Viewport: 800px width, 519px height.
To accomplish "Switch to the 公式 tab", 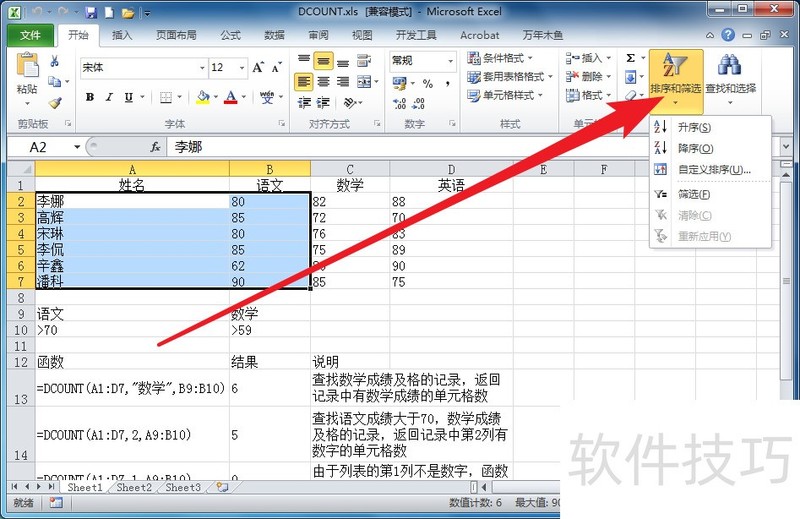I will pyautogui.click(x=230, y=35).
